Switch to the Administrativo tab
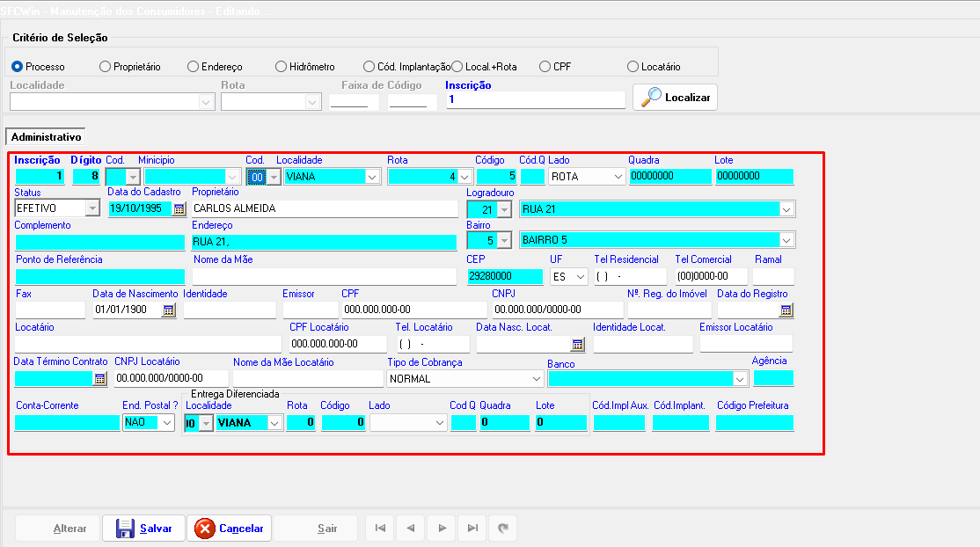This screenshot has height=547, width=980. pyautogui.click(x=46, y=137)
